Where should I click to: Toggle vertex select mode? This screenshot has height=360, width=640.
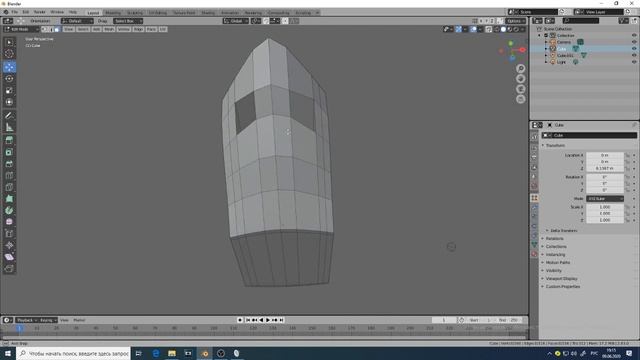pos(44,29)
